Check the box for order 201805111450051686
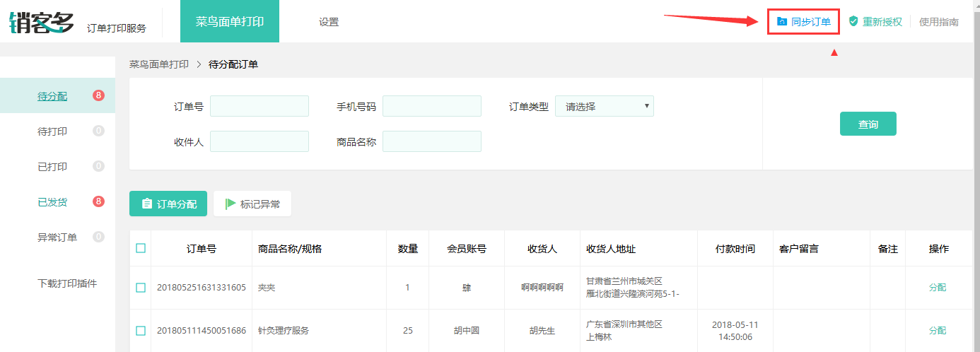Viewport: 980px width, 352px height. [141, 331]
